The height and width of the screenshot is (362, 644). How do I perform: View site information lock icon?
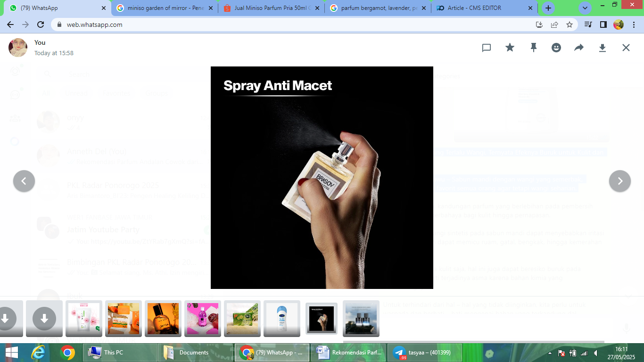(59, 25)
